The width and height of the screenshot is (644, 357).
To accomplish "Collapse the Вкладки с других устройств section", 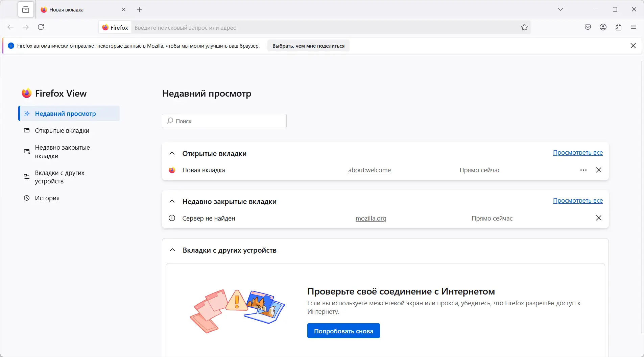I will pos(172,250).
